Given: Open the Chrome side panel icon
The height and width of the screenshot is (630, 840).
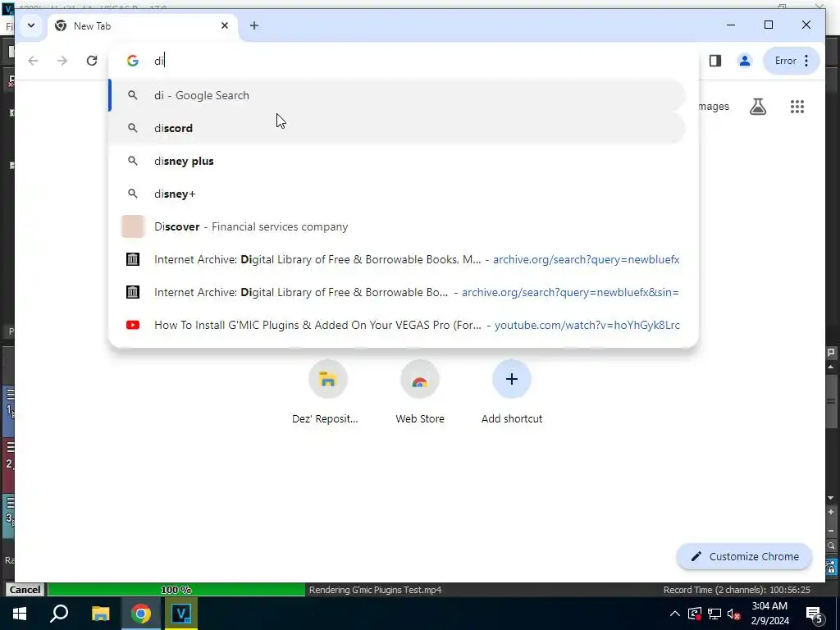Looking at the screenshot, I should pyautogui.click(x=714, y=61).
